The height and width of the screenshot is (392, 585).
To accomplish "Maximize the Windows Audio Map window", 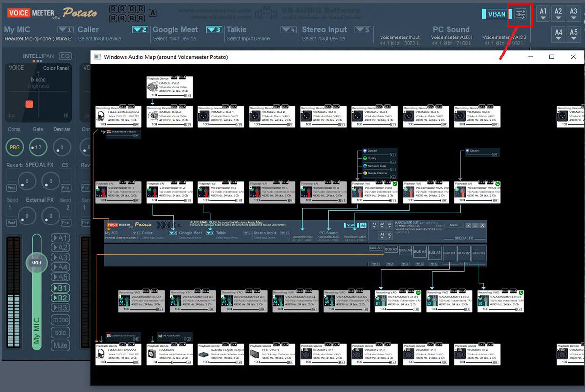I will coord(552,57).
